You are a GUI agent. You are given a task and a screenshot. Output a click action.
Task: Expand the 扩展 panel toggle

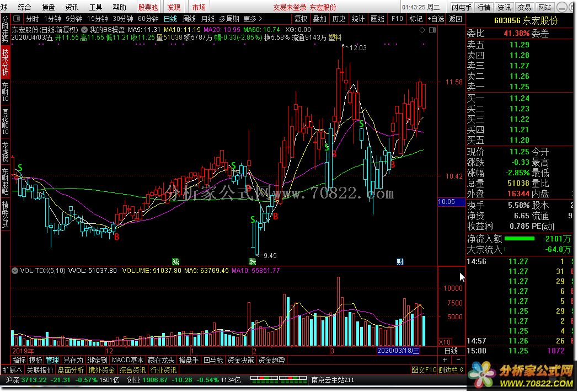(12, 370)
